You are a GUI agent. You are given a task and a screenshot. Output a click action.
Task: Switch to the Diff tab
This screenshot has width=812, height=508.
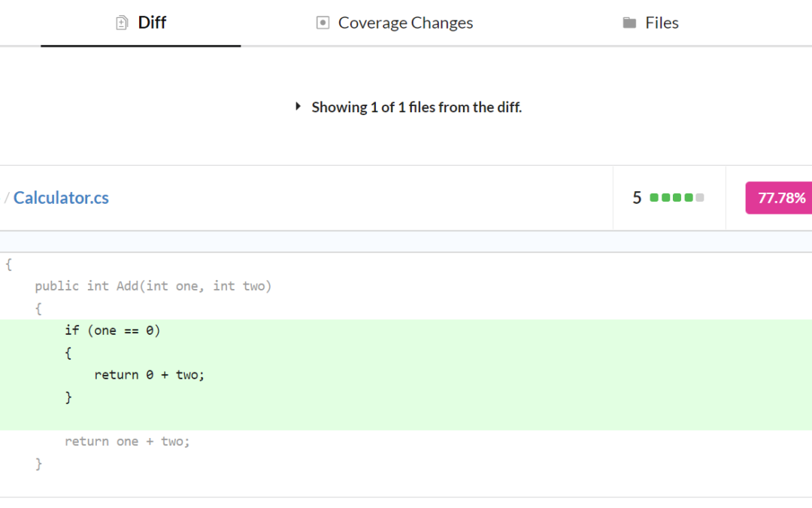151,23
